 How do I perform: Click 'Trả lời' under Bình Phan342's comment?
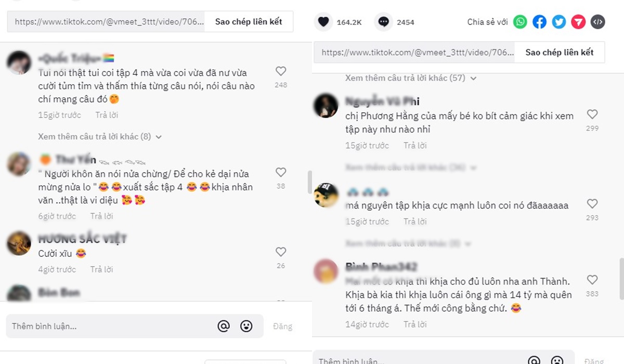(415, 324)
